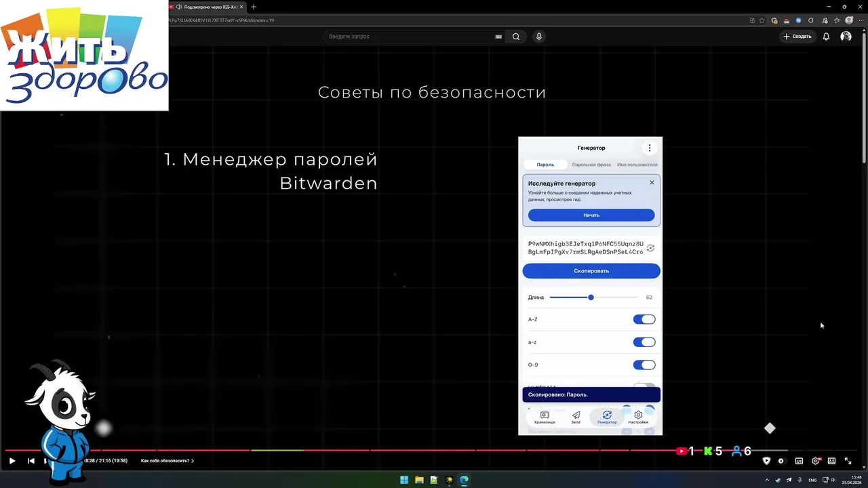Click the Создать create button
Viewport: 868px width, 488px height.
797,37
